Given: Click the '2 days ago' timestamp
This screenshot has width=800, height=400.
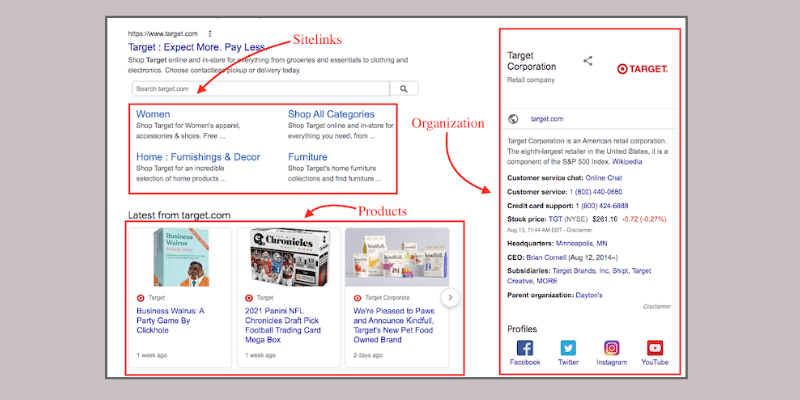Looking at the screenshot, I should (x=366, y=355).
